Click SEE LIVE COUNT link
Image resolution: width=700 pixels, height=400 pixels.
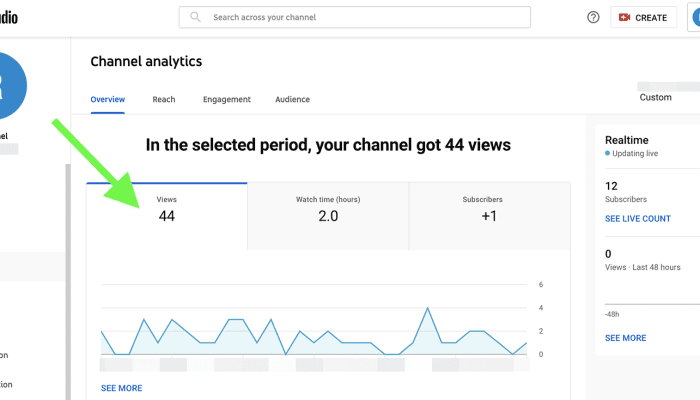638,219
